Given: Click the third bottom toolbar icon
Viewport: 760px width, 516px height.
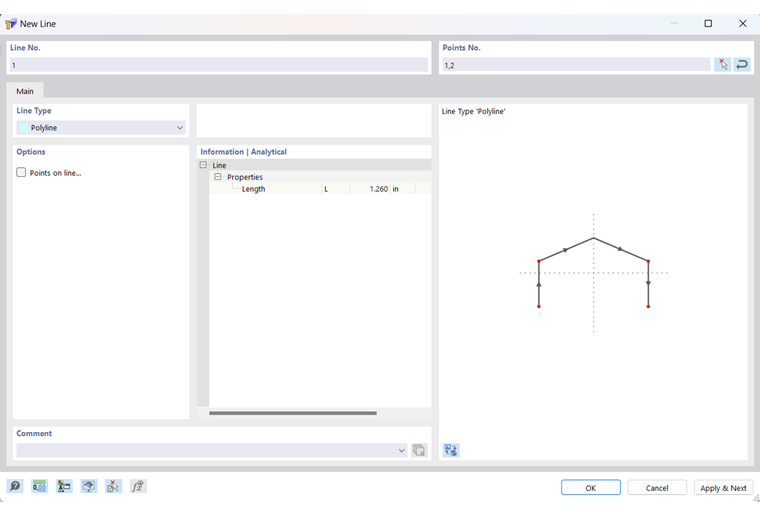Looking at the screenshot, I should click(x=64, y=486).
